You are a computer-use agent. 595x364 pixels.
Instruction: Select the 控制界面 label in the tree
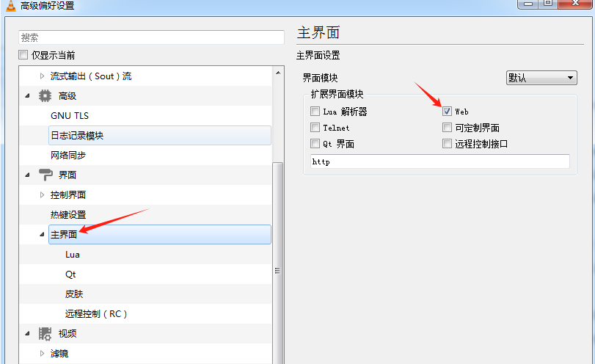[68, 195]
